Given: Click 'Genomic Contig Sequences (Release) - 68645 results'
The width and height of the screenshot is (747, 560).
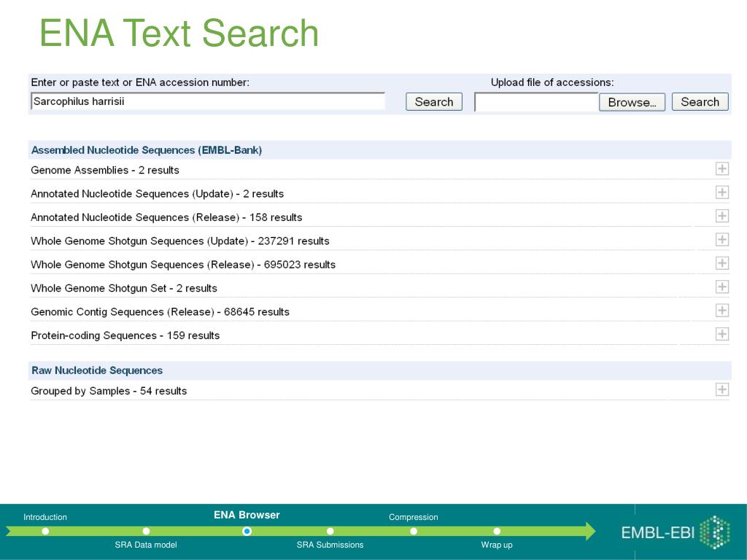Looking at the screenshot, I should tap(160, 312).
